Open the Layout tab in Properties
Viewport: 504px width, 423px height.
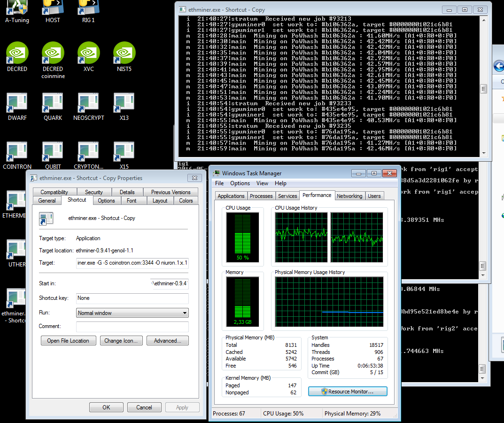[x=160, y=200]
